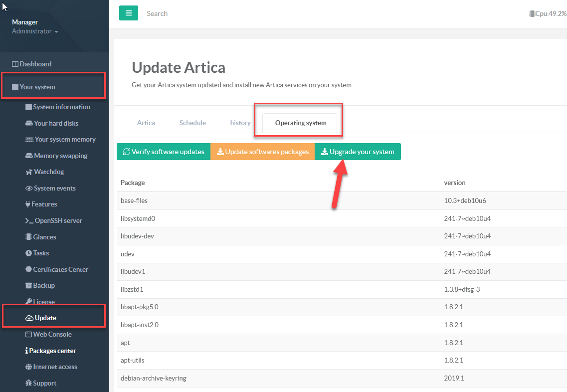This screenshot has width=567, height=392.
Task: Click Upgrade your system button
Action: tap(358, 152)
